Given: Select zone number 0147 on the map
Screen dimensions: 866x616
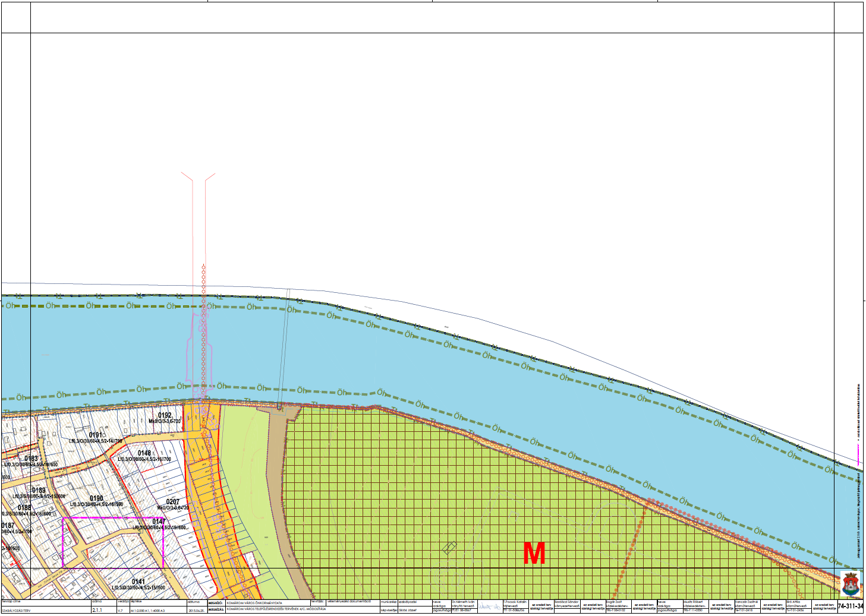Looking at the screenshot, I should 159,521.
